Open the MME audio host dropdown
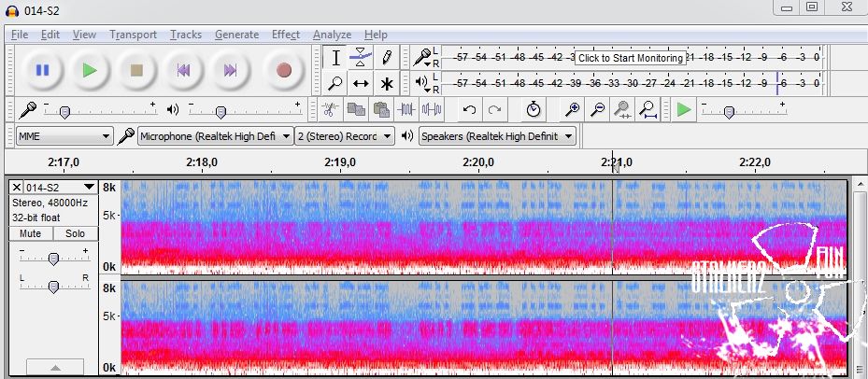Viewport: 868px width, 379px height. pyautogui.click(x=64, y=136)
